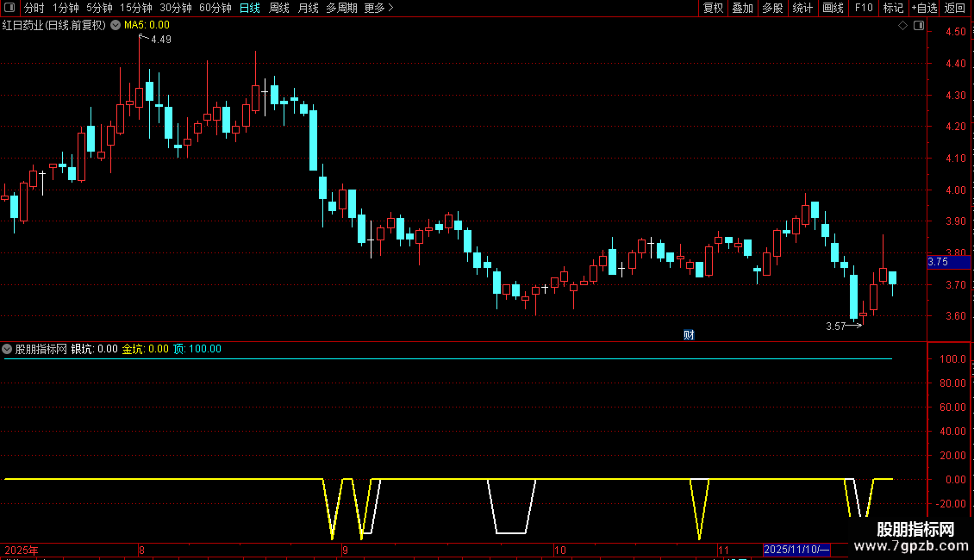Viewport: 974px width, 560px height.
Task: Click the 2025年 time axis label
Action: click(x=22, y=551)
